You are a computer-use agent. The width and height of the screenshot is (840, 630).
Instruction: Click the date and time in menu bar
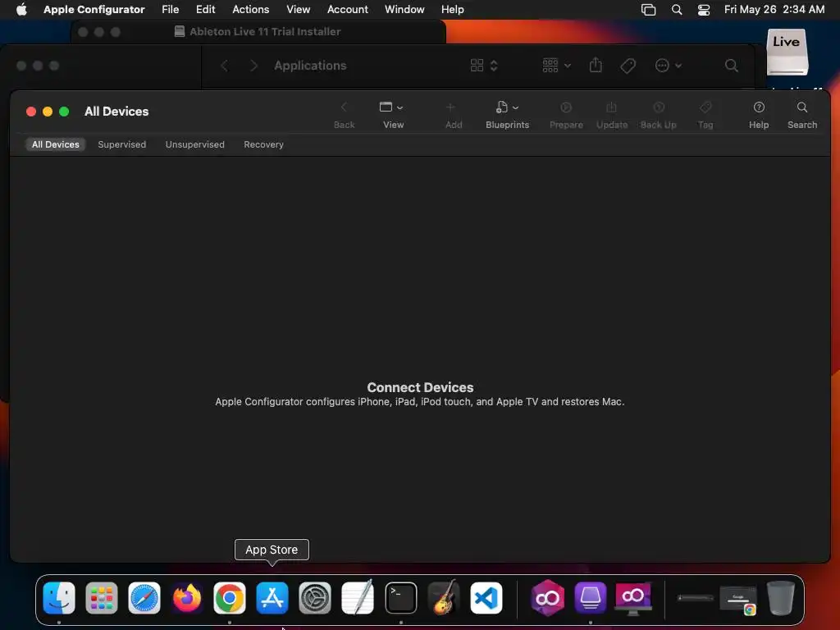[774, 9]
